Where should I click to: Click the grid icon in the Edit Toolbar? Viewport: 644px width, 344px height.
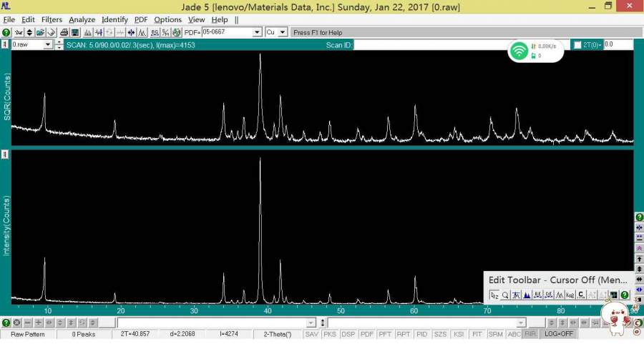tap(614, 295)
